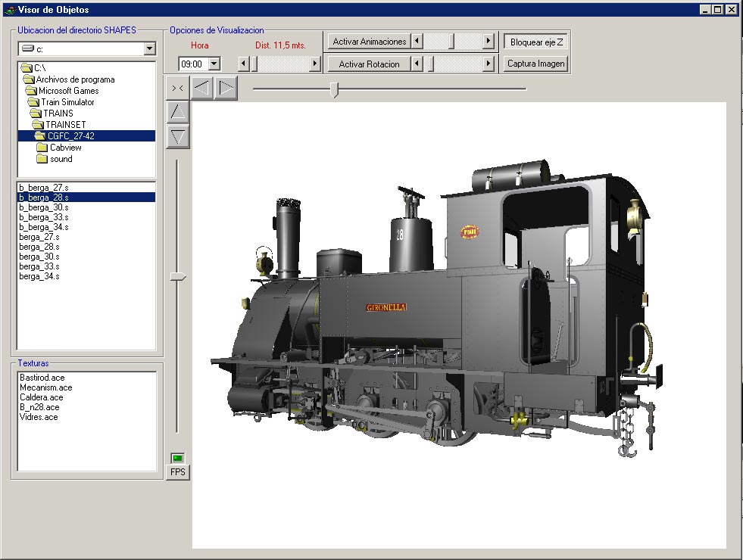
Task: Click the Captura Imagen button
Action: [536, 64]
